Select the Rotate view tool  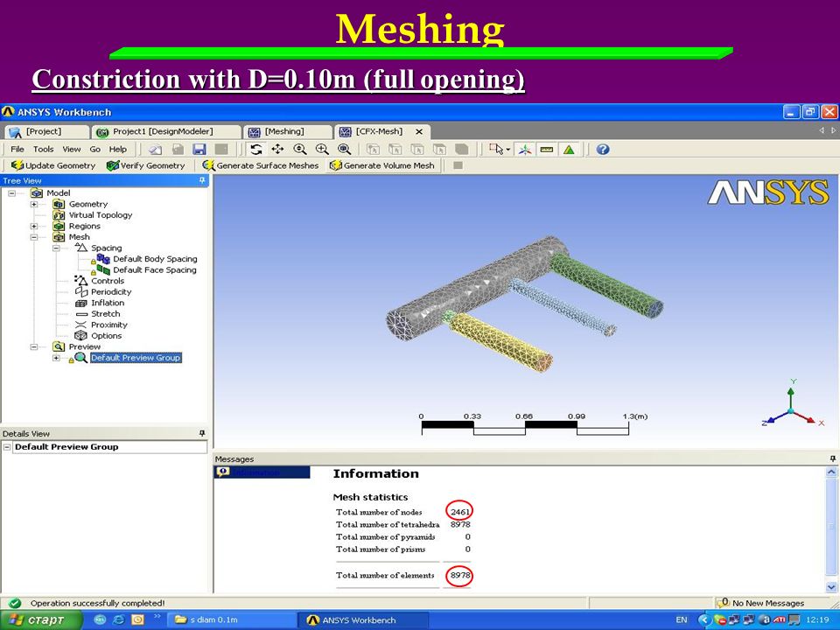[x=256, y=150]
